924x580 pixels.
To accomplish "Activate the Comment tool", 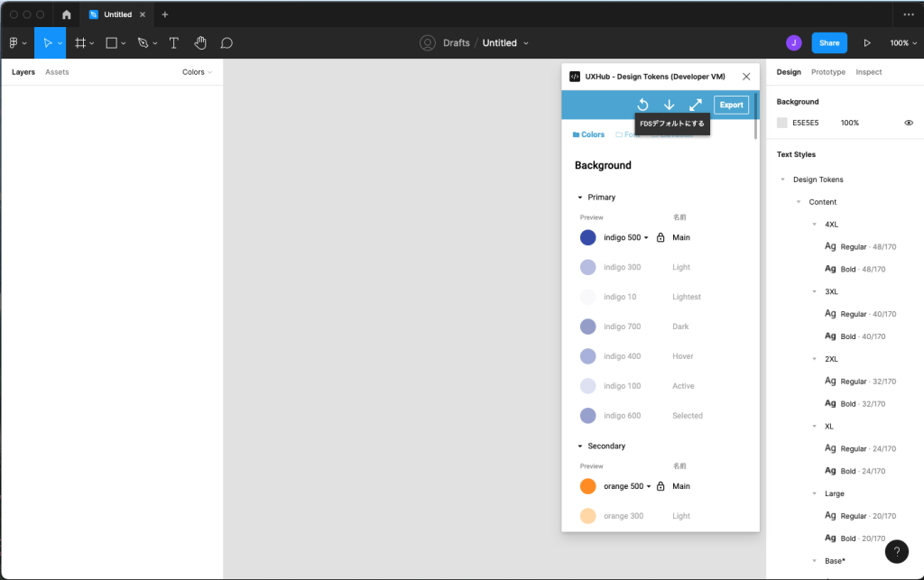I will click(x=226, y=42).
